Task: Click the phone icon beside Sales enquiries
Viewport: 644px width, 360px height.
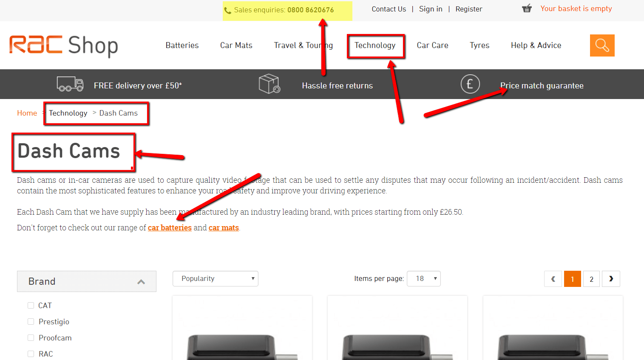Action: coord(228,10)
